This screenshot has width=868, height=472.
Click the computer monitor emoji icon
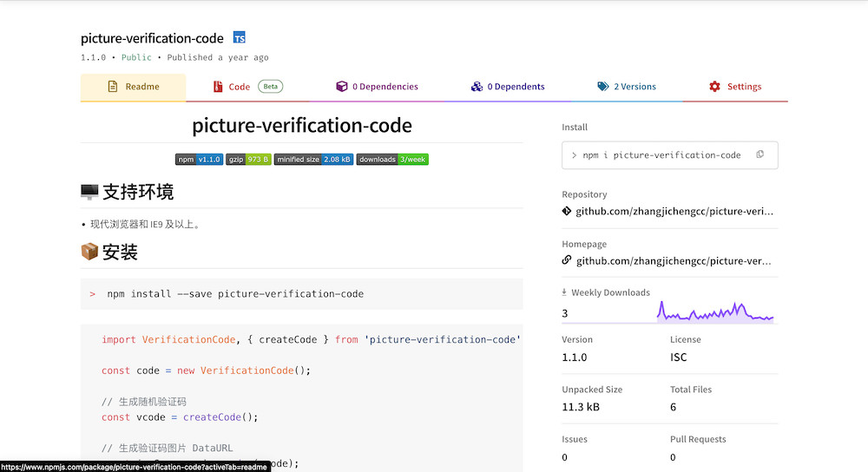pos(89,192)
